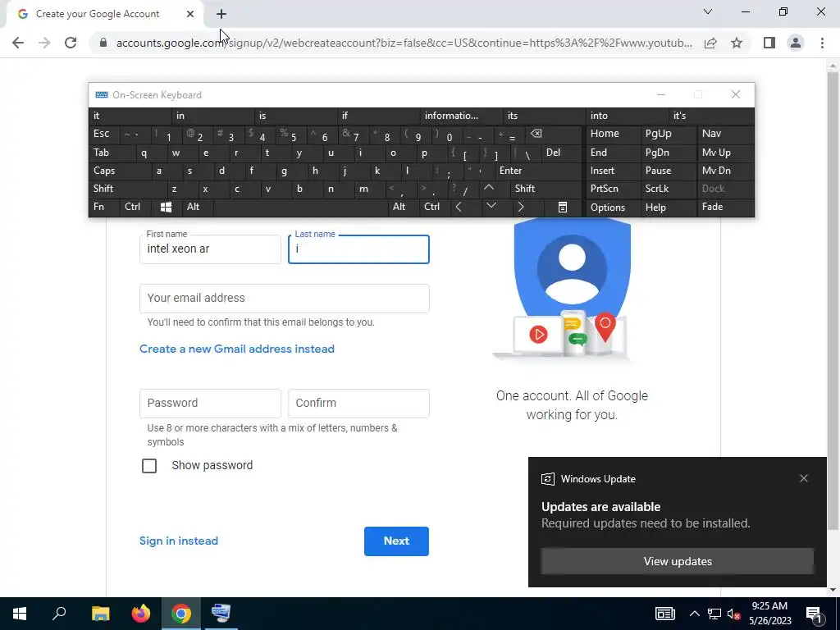The height and width of the screenshot is (630, 840).
Task: Click the Chrome taskbar icon
Action: (181, 614)
